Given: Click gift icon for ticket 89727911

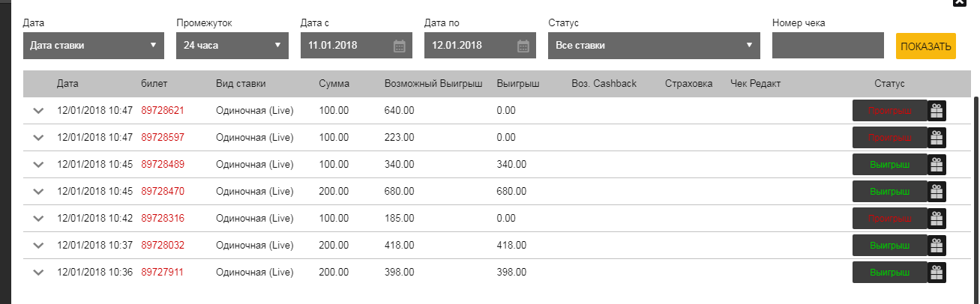Looking at the screenshot, I should tap(937, 273).
